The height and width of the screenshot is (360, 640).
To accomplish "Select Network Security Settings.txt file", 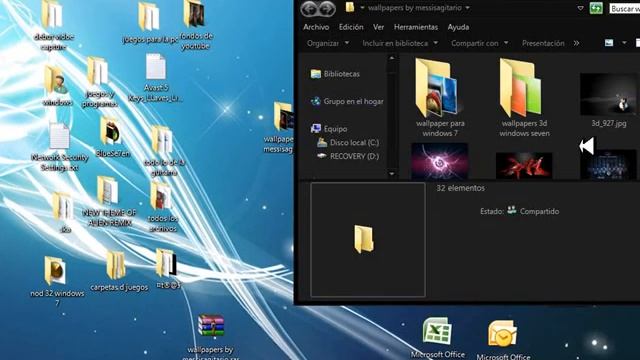I will 59,147.
